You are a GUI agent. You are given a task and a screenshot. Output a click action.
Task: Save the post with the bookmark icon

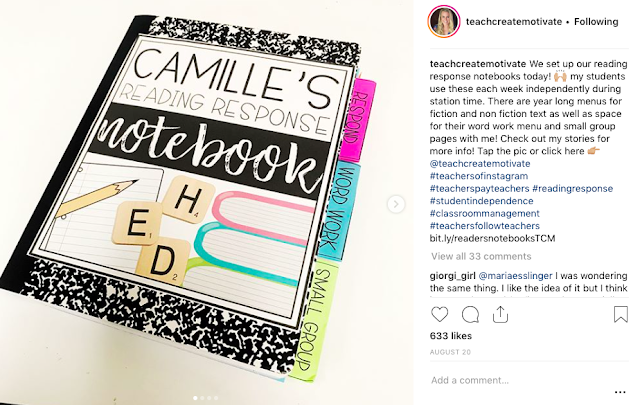(x=620, y=314)
